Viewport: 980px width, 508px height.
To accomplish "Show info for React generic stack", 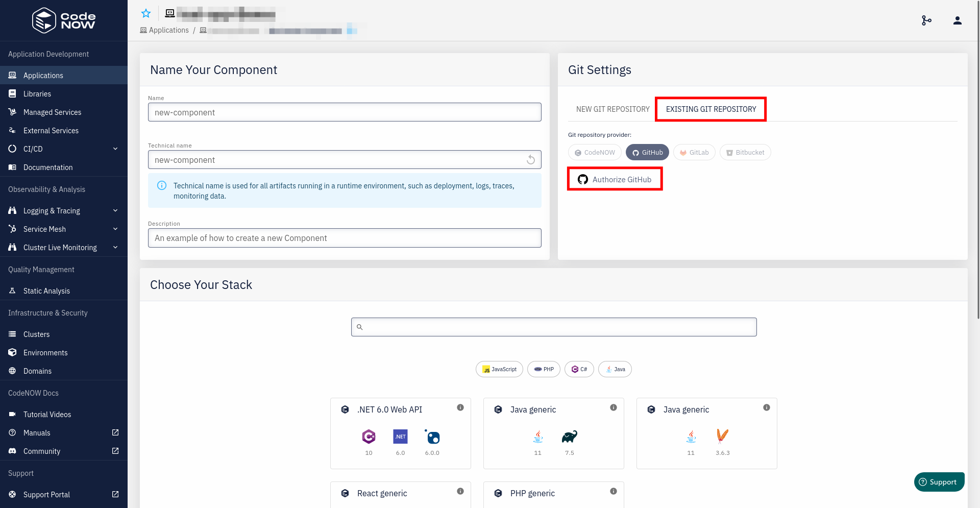I will [x=460, y=491].
